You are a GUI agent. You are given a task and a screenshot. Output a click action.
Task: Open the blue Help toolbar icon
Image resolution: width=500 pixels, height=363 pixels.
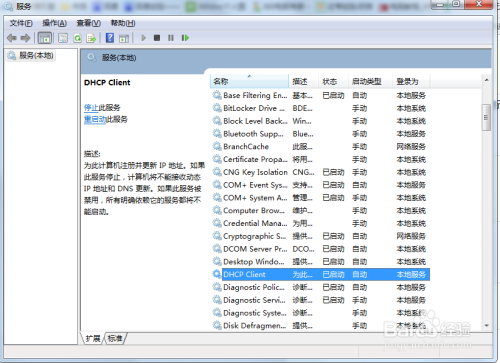click(x=110, y=38)
